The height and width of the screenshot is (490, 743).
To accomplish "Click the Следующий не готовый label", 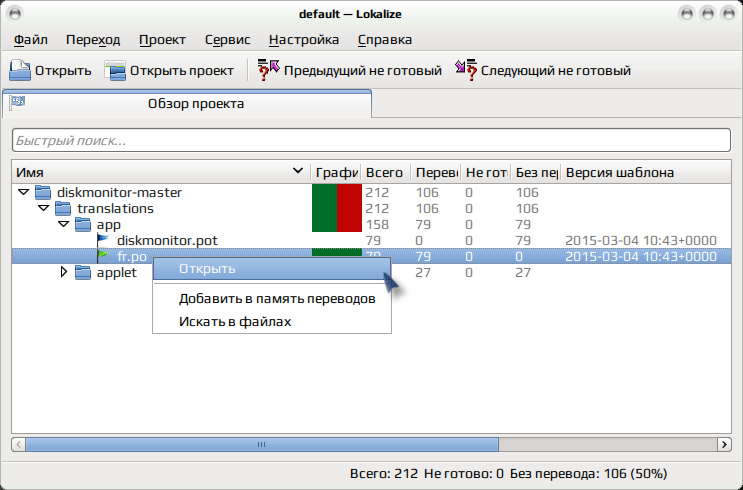I will click(556, 71).
